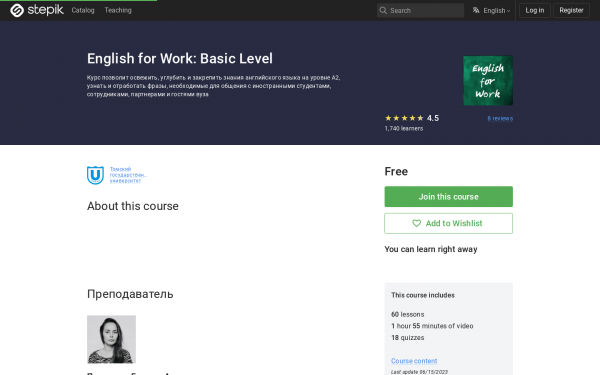Click the Register button
The height and width of the screenshot is (375, 600).
(x=571, y=10)
